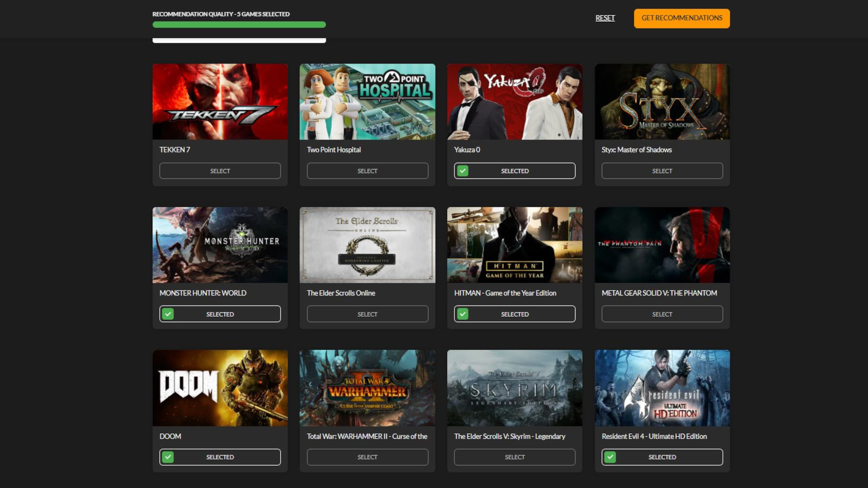Click the 'Yakuza 0' title text

coord(467,150)
